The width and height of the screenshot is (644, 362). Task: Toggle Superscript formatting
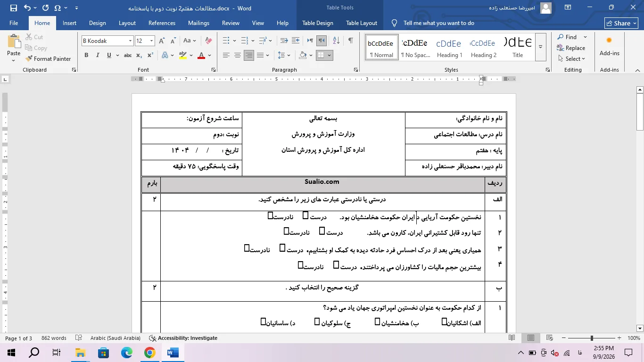[150, 55]
